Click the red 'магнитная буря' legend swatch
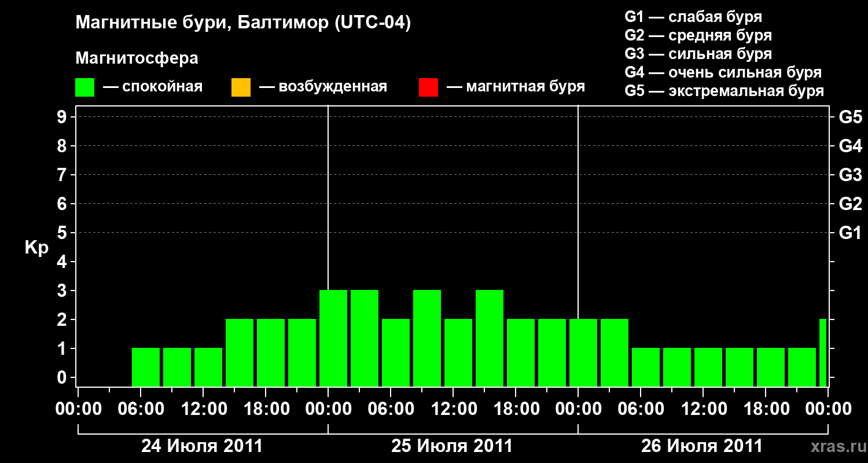Viewport: 868px width, 463px height. pyautogui.click(x=428, y=87)
